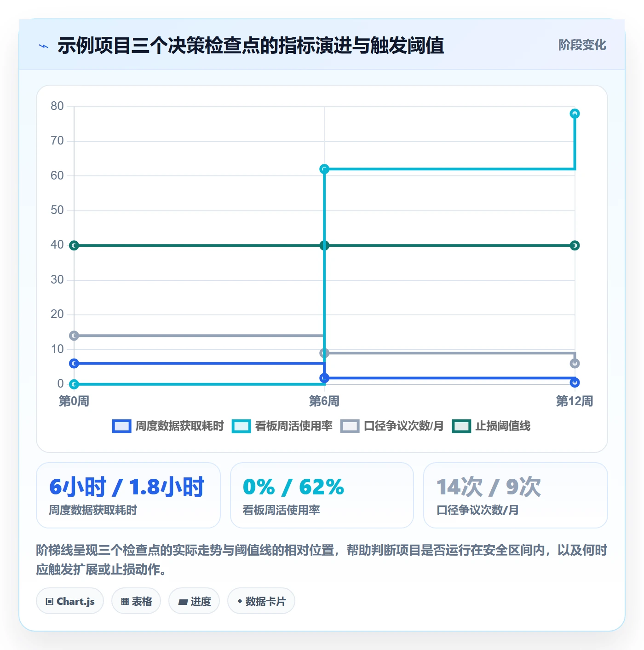Click the 第0周 x-axis label

(74, 401)
